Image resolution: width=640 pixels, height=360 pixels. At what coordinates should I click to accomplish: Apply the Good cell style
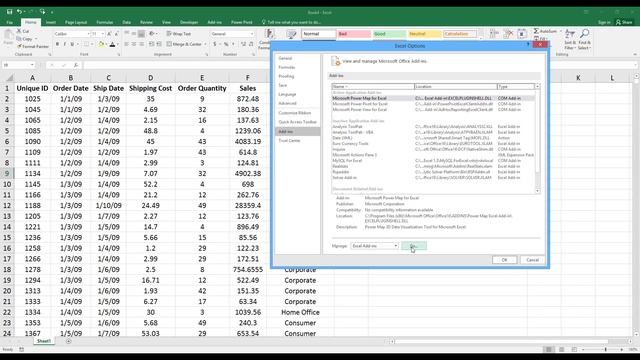click(389, 34)
